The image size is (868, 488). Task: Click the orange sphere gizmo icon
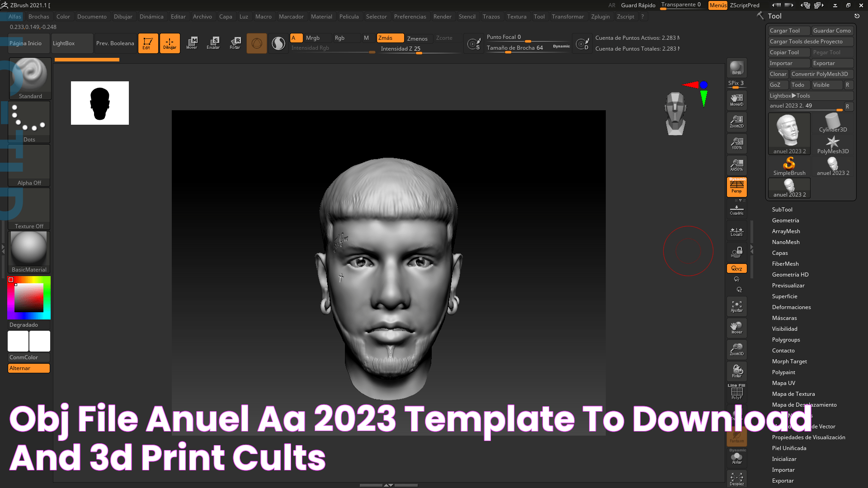click(x=257, y=43)
